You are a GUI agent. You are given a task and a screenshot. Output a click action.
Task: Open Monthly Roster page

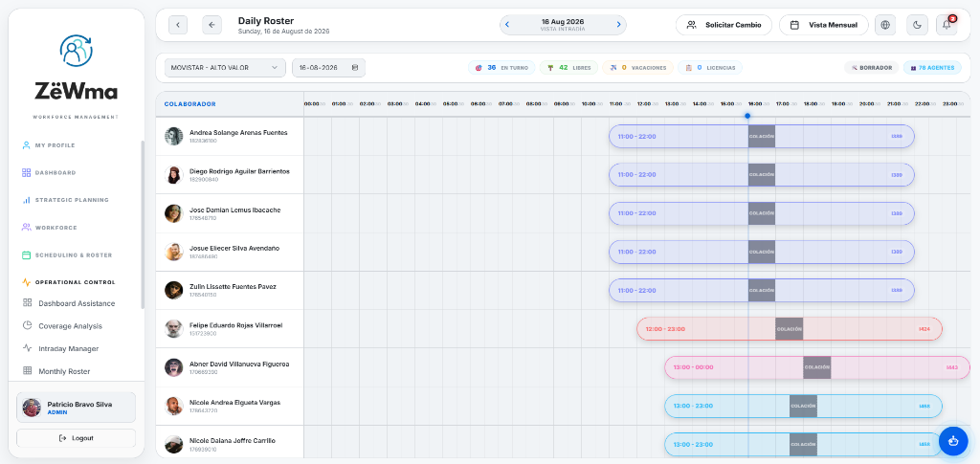[64, 371]
